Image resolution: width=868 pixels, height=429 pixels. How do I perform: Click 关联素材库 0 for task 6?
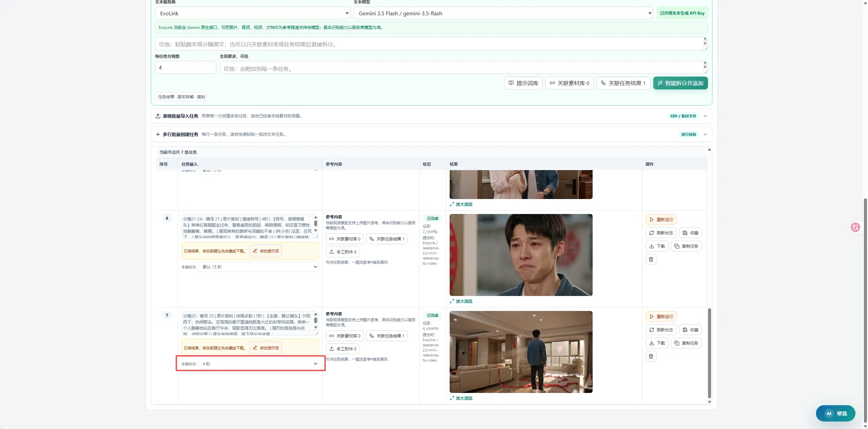tap(344, 239)
